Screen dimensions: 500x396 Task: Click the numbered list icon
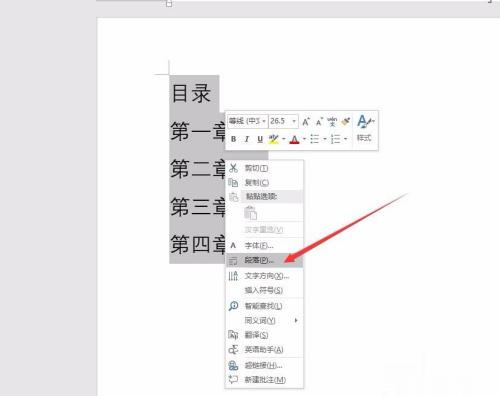click(x=336, y=139)
